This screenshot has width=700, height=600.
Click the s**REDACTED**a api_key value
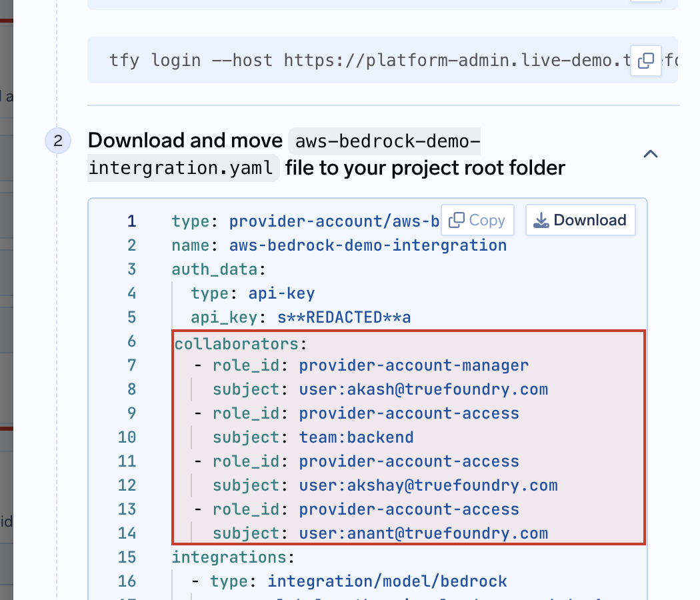click(344, 317)
